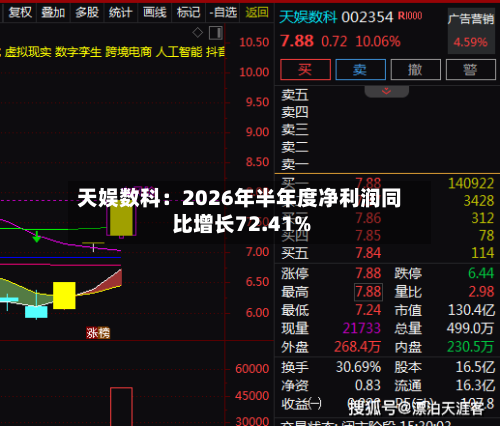Click the 换手 value 30.69%

coord(358,367)
